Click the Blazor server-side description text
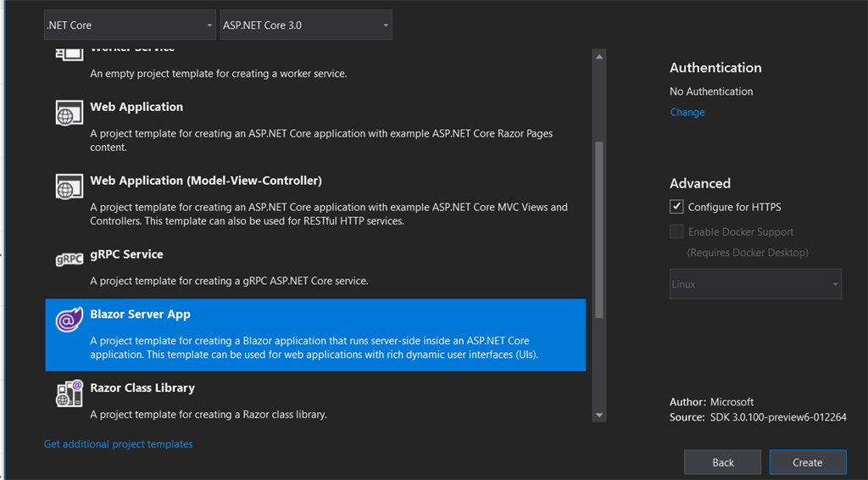 pyautogui.click(x=314, y=347)
